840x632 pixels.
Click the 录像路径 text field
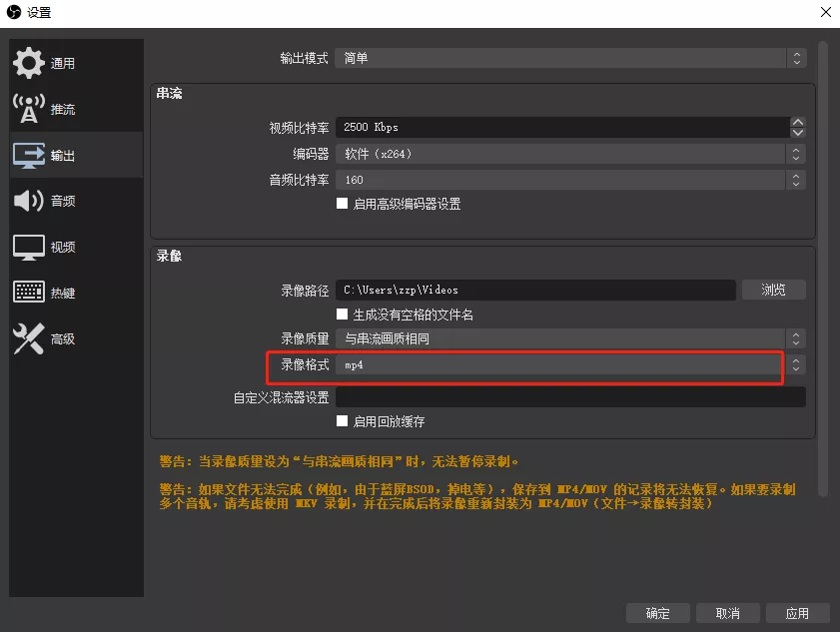535,290
